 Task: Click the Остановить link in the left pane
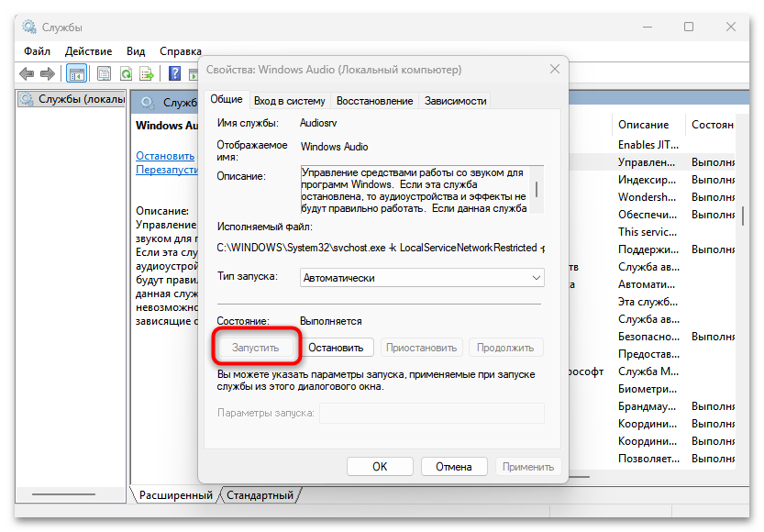click(x=165, y=156)
